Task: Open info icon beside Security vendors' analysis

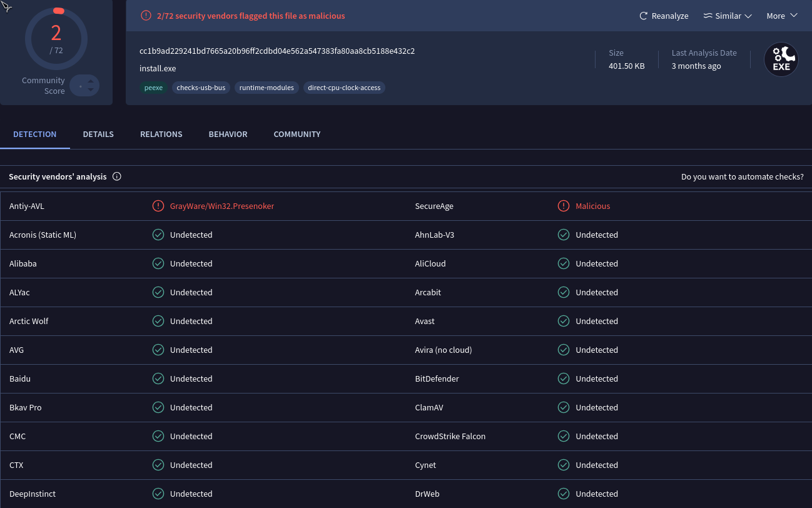Action: click(x=117, y=176)
